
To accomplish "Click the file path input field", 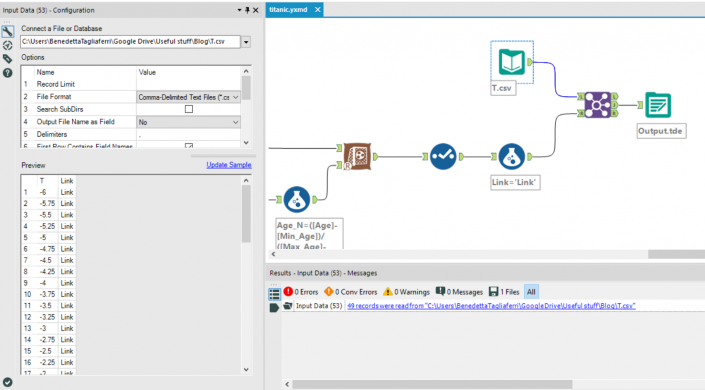I will click(130, 42).
